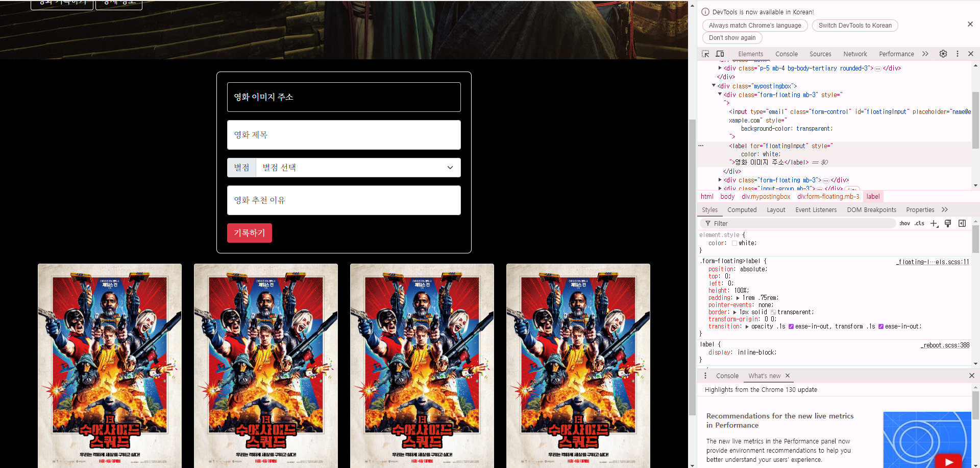Open the drawer kebab menu beside Console
980x468 pixels.
tap(705, 376)
